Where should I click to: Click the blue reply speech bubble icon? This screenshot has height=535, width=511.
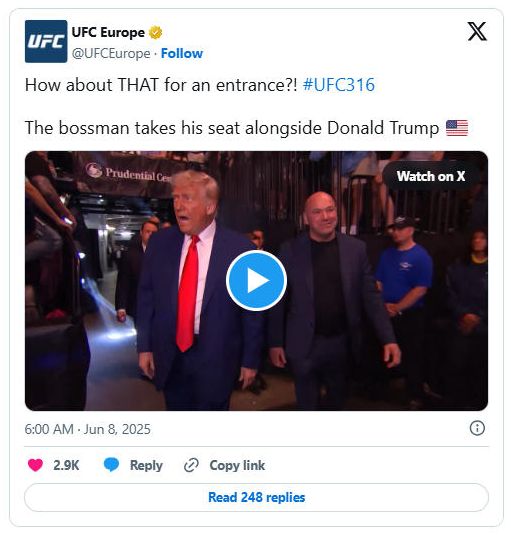[111, 465]
